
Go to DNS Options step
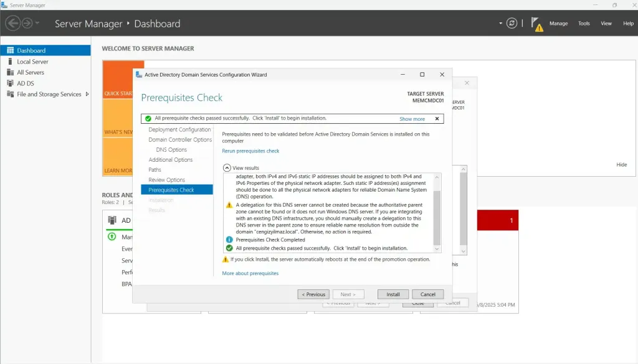171,150
